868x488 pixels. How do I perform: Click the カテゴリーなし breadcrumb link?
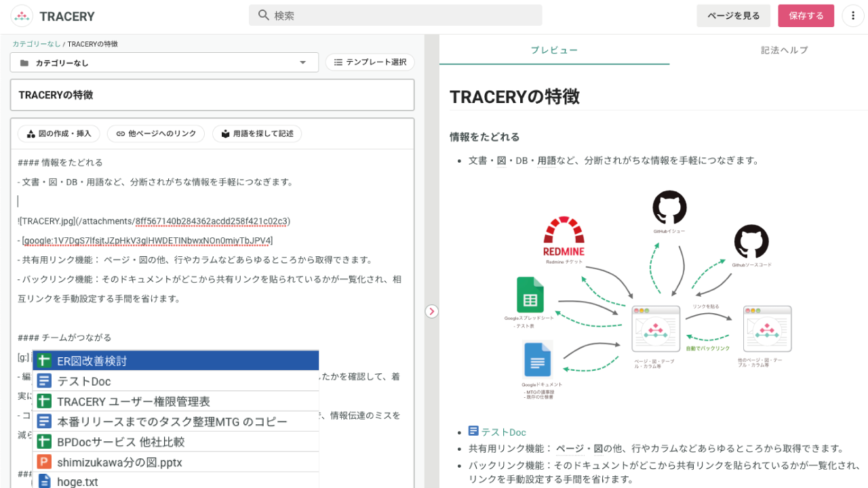point(36,44)
